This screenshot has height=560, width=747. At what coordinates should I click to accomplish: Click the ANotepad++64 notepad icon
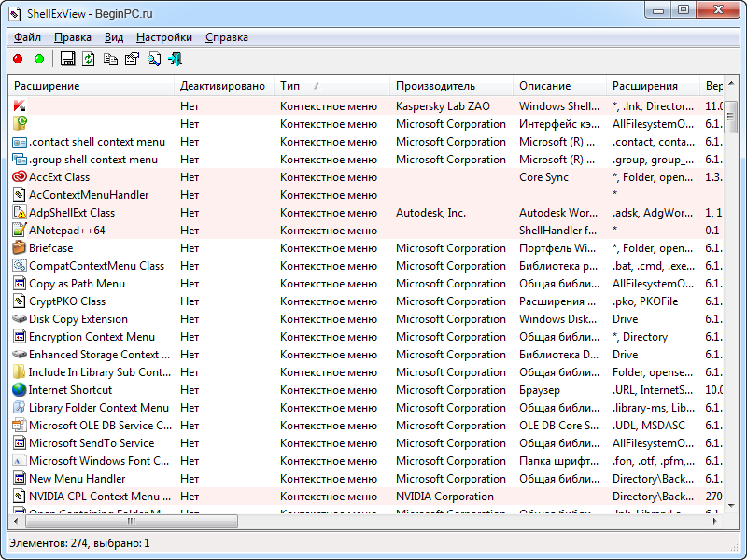coord(20,230)
